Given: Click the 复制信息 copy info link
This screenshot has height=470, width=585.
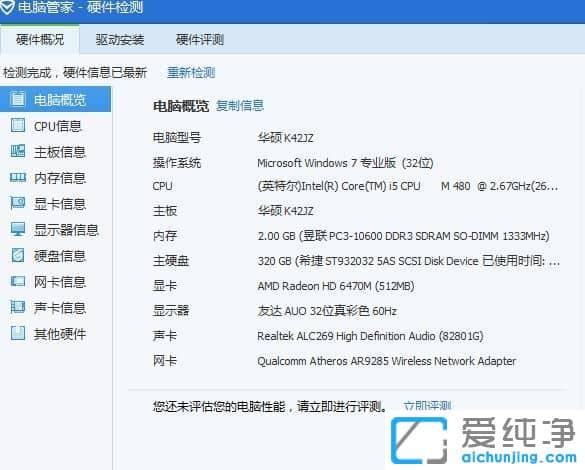Looking at the screenshot, I should (240, 106).
